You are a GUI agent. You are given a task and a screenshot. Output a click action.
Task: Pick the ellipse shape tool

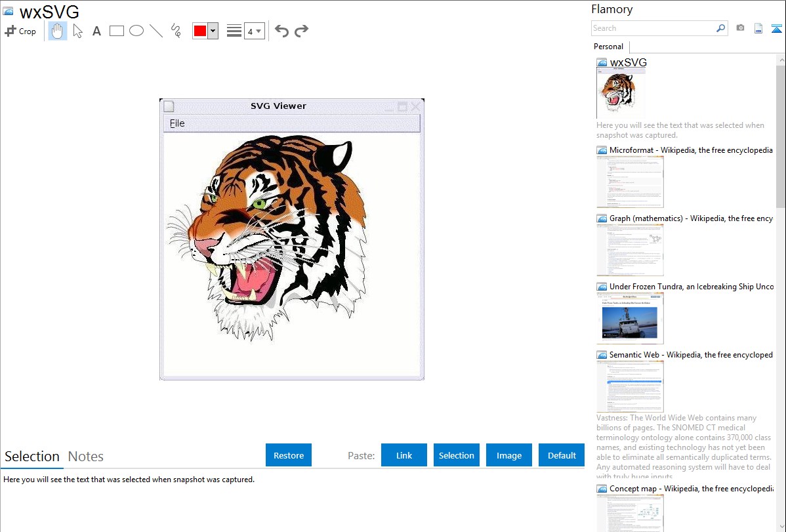[x=136, y=31]
